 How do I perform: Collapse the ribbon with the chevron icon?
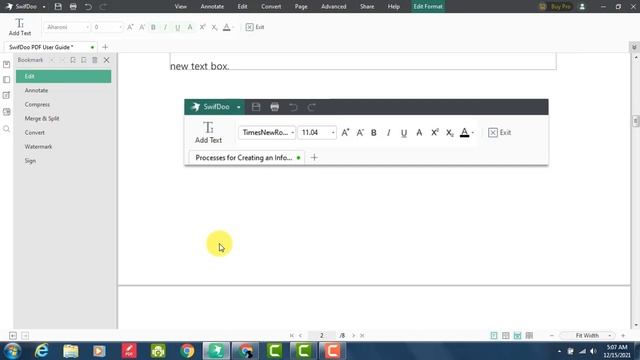[634, 47]
